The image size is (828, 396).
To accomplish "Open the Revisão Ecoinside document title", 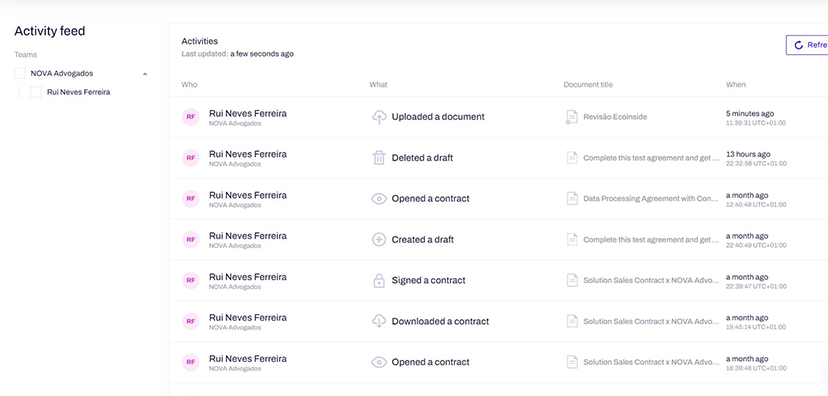I will pyautogui.click(x=615, y=117).
